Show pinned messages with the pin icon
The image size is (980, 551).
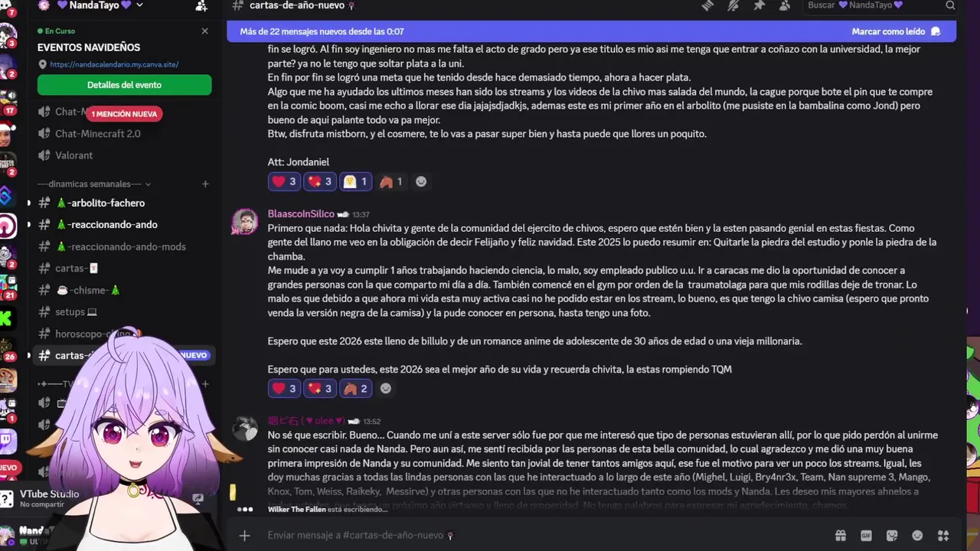[x=759, y=5]
